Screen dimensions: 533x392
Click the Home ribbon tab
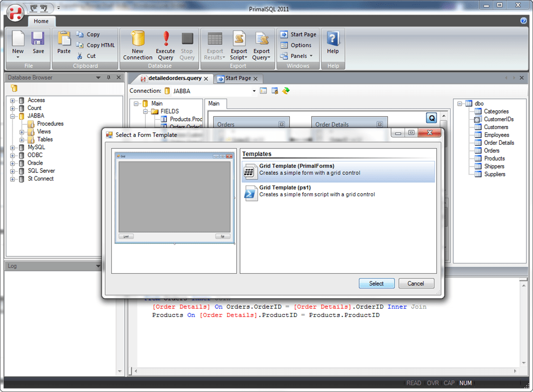(41, 21)
